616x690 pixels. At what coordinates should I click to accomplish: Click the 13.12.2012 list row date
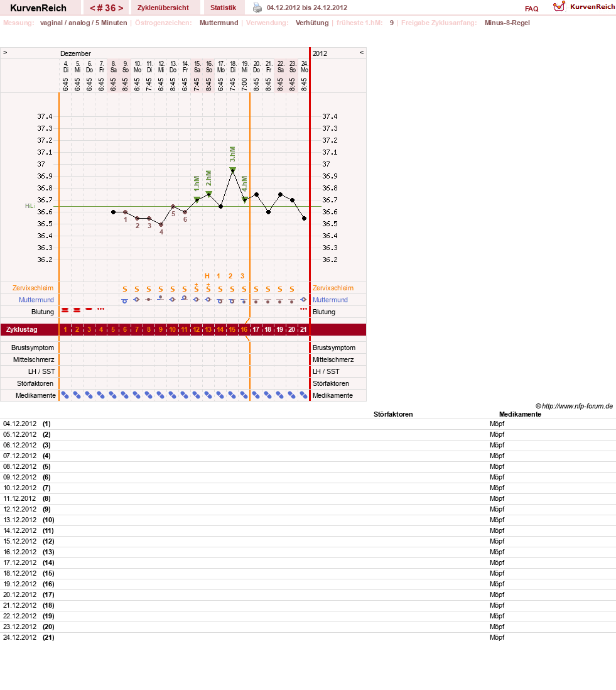point(20,520)
